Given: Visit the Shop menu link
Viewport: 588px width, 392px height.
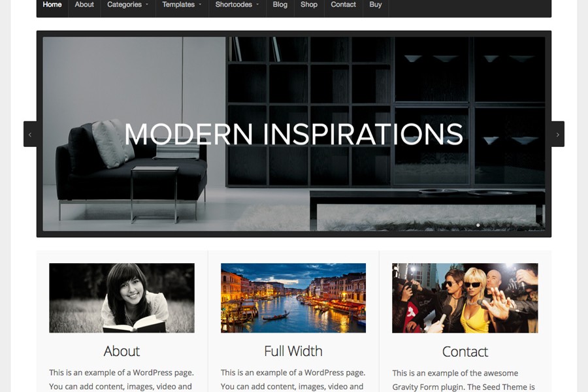Looking at the screenshot, I should tap(309, 5).
